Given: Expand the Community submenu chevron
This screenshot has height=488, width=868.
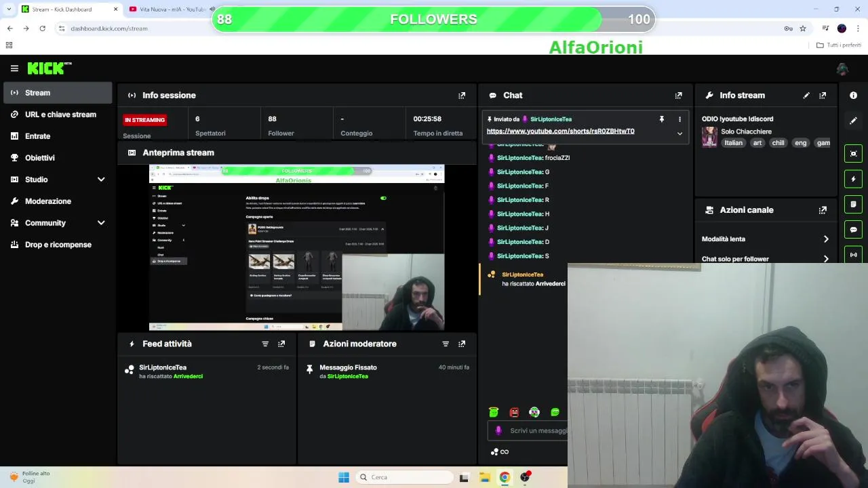Looking at the screenshot, I should 101,223.
